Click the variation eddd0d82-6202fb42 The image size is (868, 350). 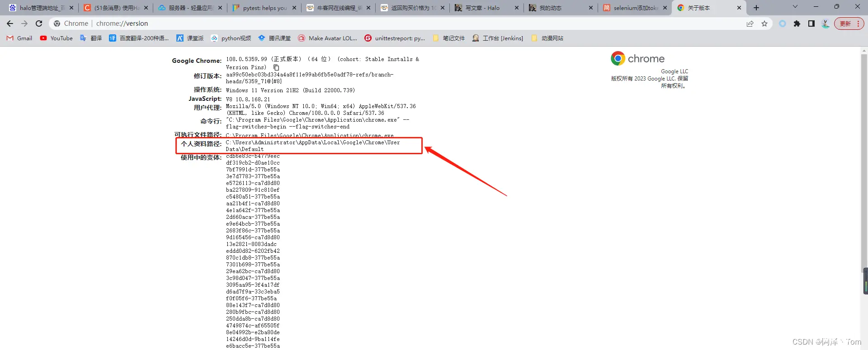[253, 251]
